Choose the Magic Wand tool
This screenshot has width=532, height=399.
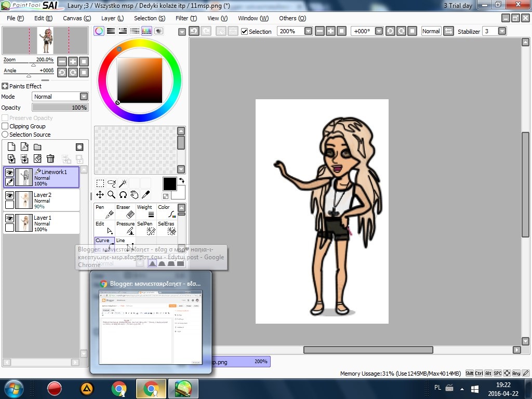[123, 183]
